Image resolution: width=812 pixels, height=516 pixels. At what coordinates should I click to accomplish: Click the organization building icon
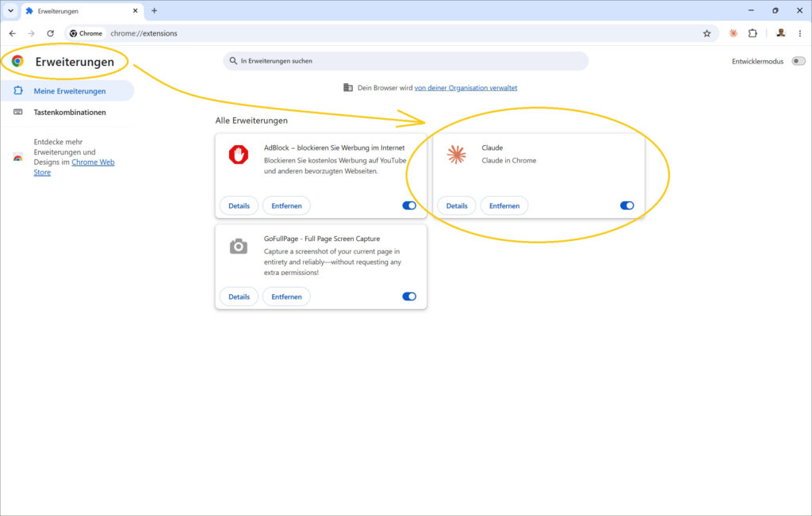pyautogui.click(x=348, y=87)
